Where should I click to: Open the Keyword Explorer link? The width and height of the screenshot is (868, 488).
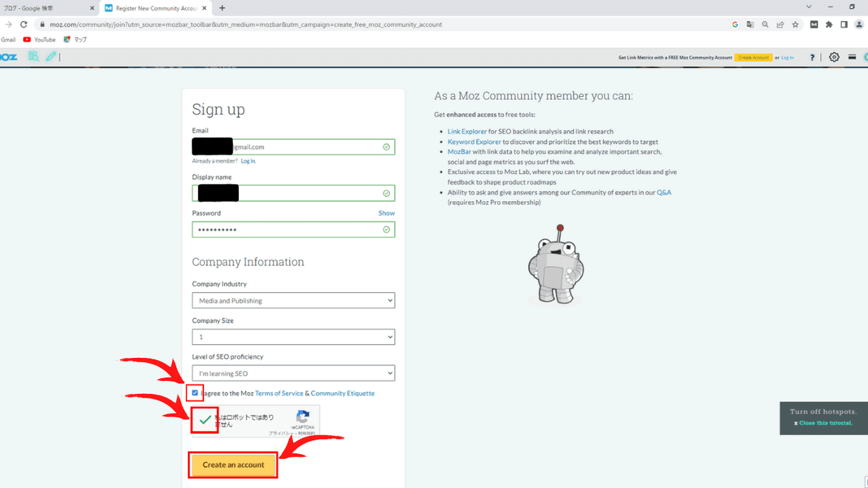(475, 142)
